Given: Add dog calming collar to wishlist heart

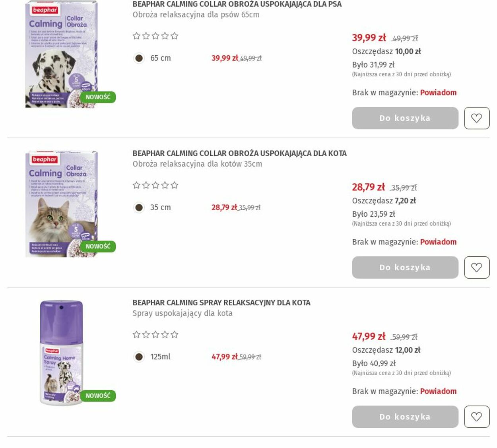Looking at the screenshot, I should coord(477,118).
